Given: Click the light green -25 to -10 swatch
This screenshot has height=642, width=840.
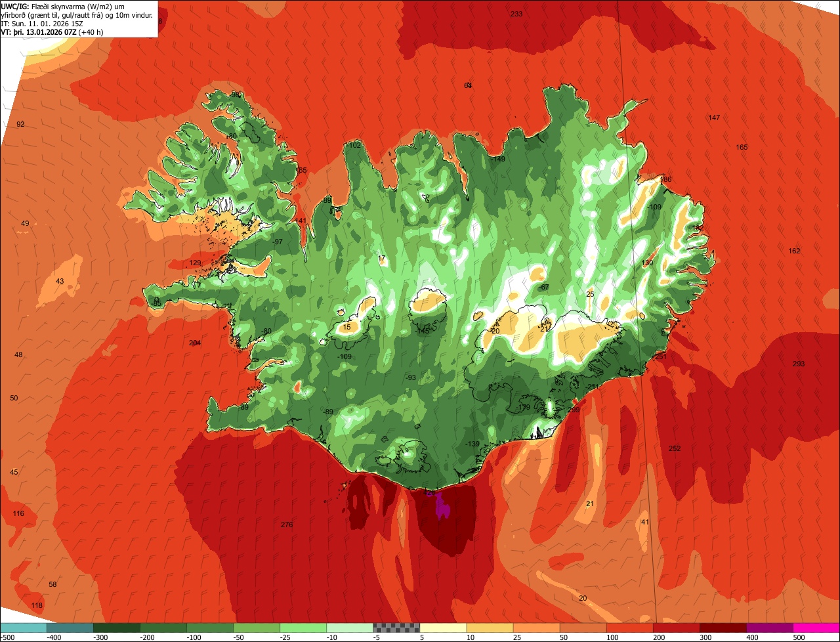Looking at the screenshot, I should [303, 628].
